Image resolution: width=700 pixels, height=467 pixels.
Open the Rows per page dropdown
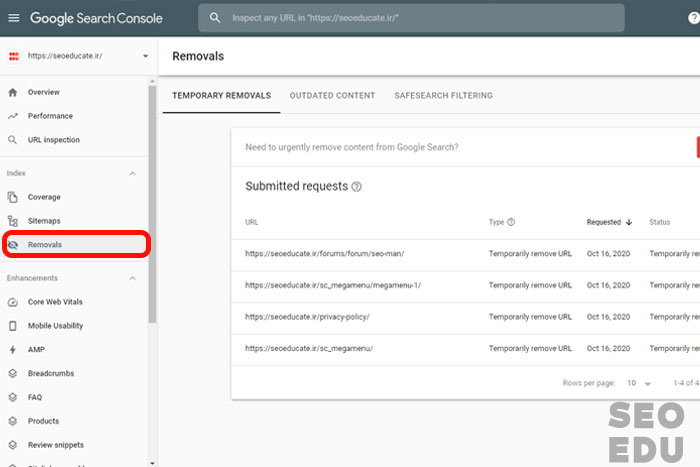pyautogui.click(x=638, y=383)
